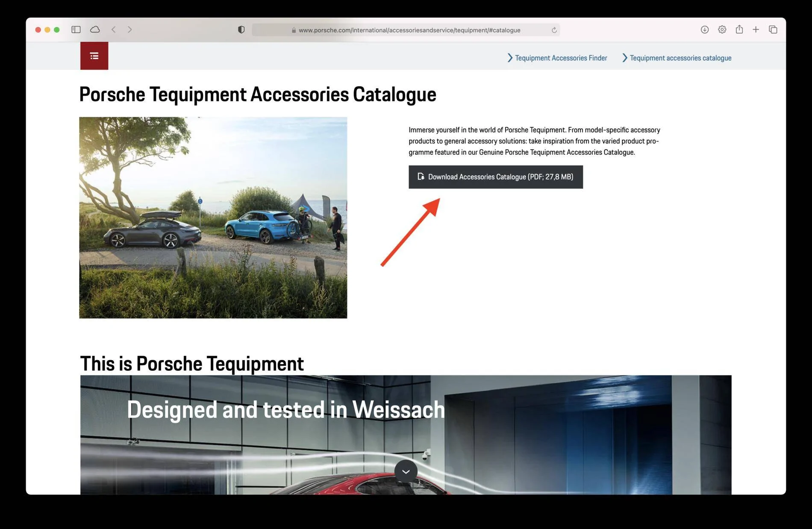This screenshot has height=529, width=812.
Task: Open the share sheet
Action: click(x=739, y=29)
